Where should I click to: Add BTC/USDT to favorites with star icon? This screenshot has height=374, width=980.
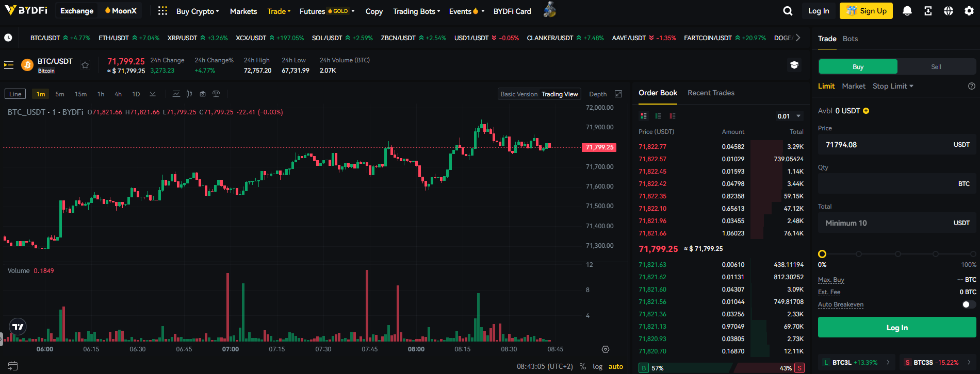point(86,65)
